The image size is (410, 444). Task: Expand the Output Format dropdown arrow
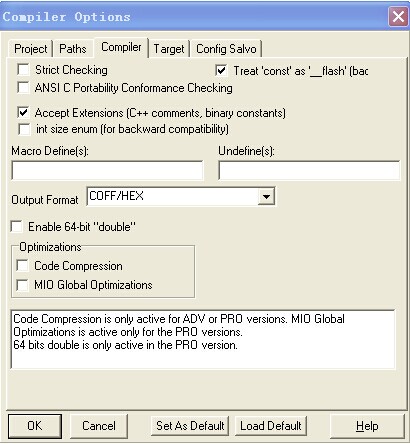point(266,196)
